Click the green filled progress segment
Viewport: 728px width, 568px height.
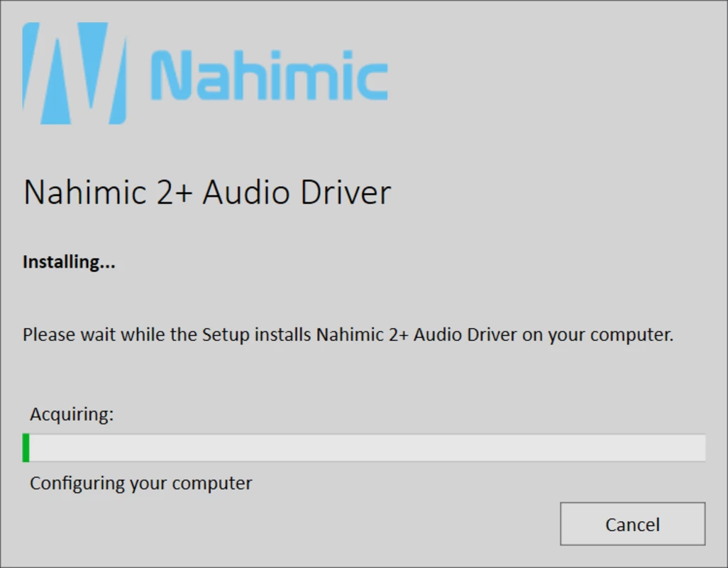[x=26, y=448]
